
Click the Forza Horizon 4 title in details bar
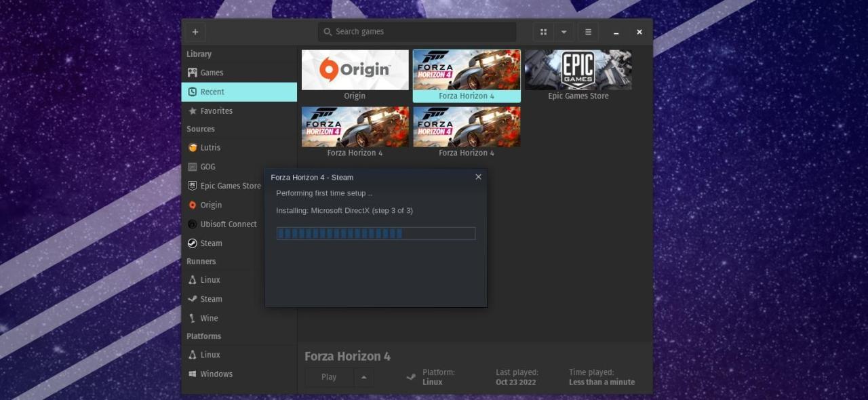point(347,357)
